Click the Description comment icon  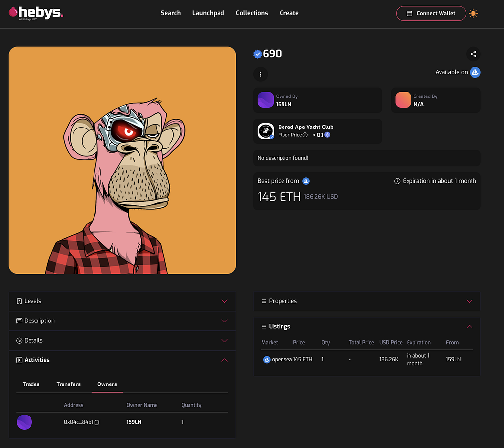click(19, 320)
